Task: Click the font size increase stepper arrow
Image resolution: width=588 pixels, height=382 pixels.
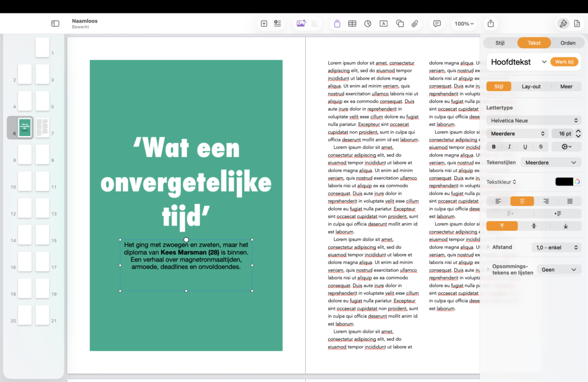Action: 578,131
